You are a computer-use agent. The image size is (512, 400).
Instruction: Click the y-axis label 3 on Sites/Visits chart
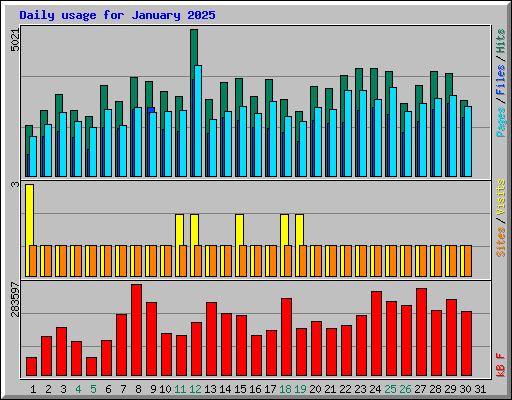coord(15,184)
